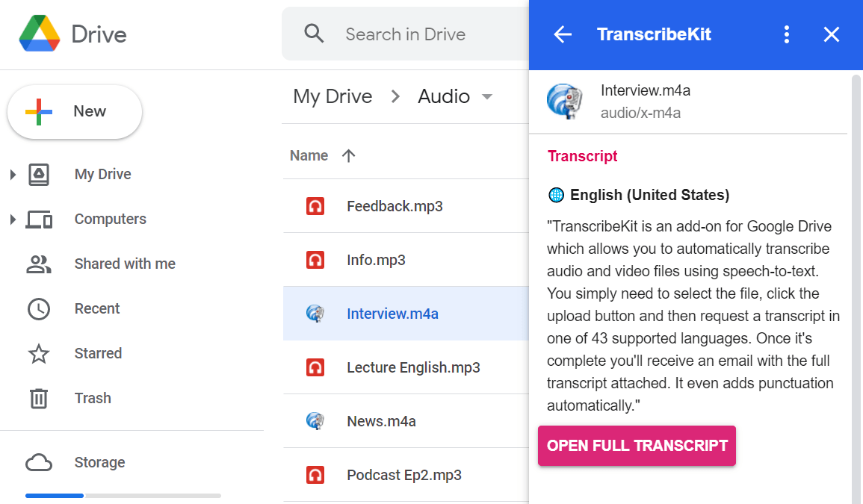The height and width of the screenshot is (504, 863).
Task: Click inside the Search in Drive field
Action: tap(404, 34)
